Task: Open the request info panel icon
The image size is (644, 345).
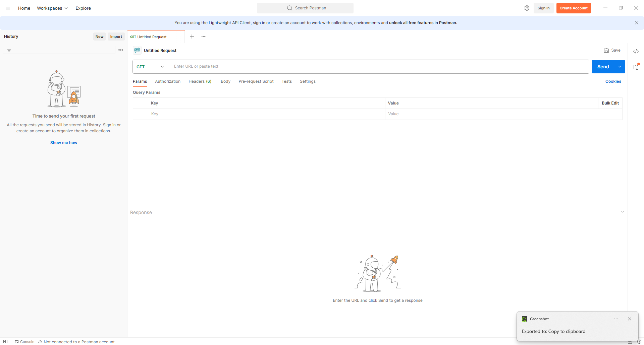Action: click(636, 67)
